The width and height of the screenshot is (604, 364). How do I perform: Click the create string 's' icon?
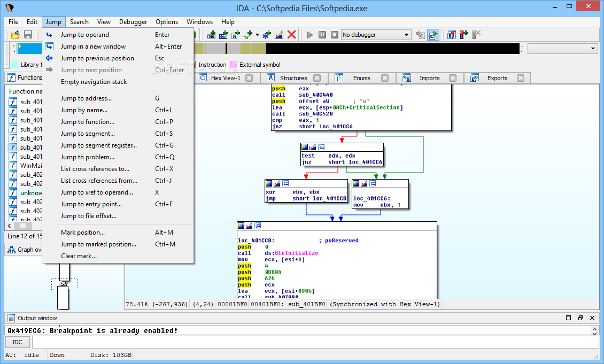click(248, 35)
